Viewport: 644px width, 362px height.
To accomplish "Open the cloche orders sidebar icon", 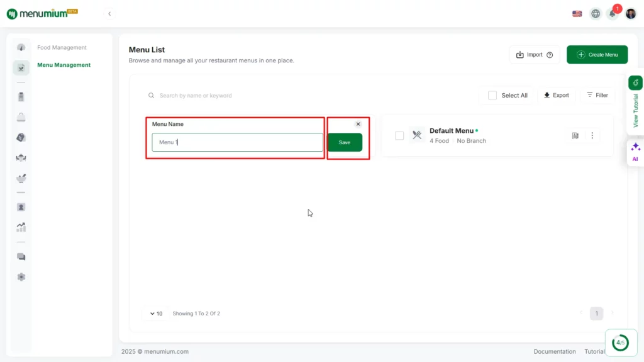I will tap(21, 117).
